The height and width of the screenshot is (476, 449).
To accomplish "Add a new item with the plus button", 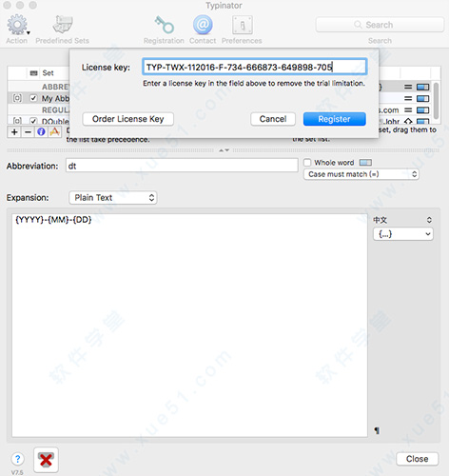I will coord(14,131).
